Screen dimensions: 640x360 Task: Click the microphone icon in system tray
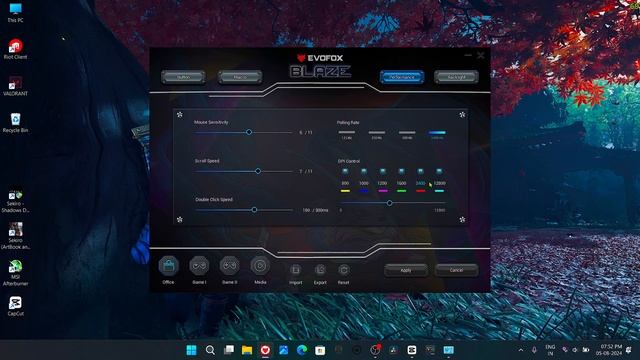pos(534,350)
